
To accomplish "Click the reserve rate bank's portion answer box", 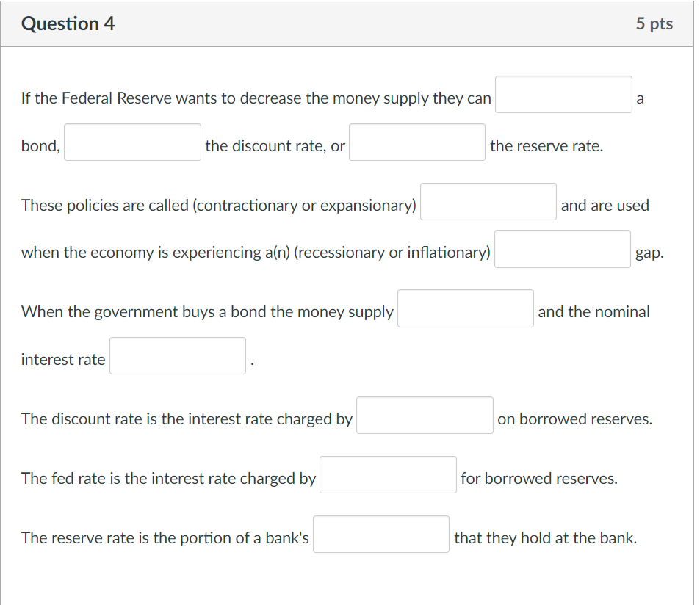I will [x=380, y=534].
